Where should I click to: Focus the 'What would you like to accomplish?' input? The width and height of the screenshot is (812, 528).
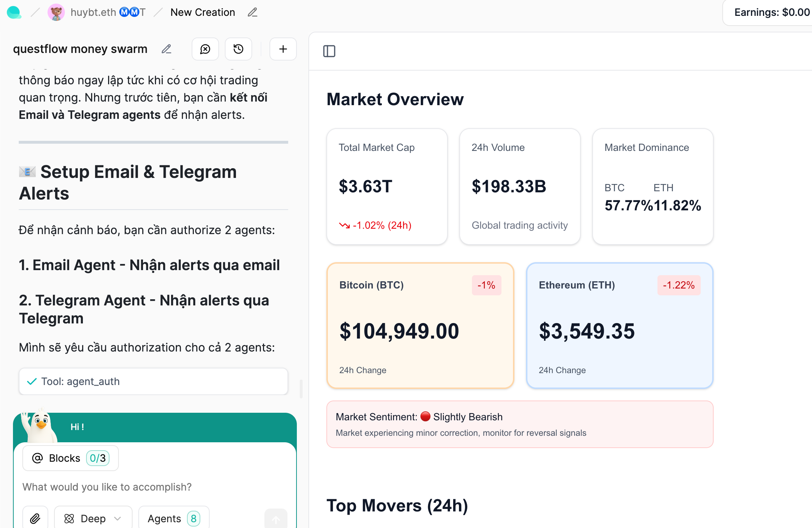[155, 487]
